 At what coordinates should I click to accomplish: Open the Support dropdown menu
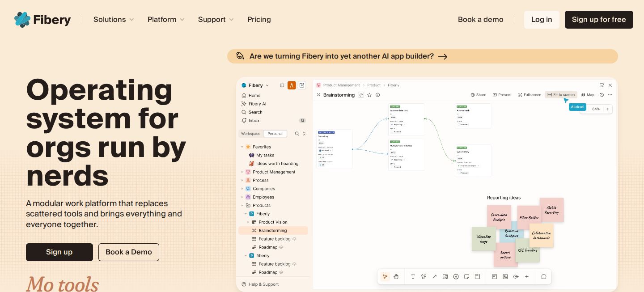coord(216,20)
